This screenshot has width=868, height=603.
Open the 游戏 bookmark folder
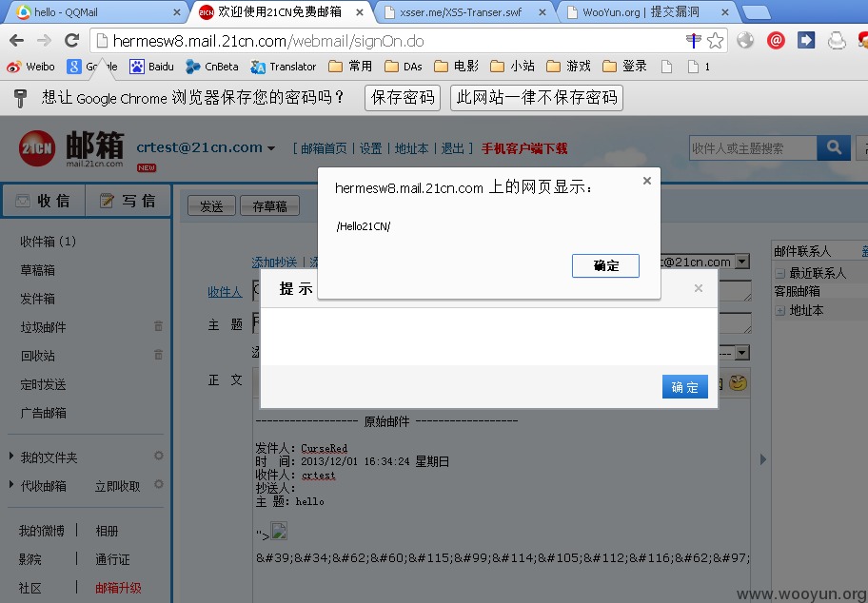tap(568, 67)
